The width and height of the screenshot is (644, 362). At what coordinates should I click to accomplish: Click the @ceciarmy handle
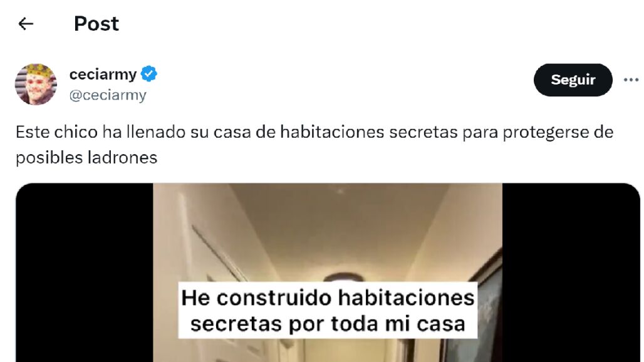pyautogui.click(x=108, y=95)
